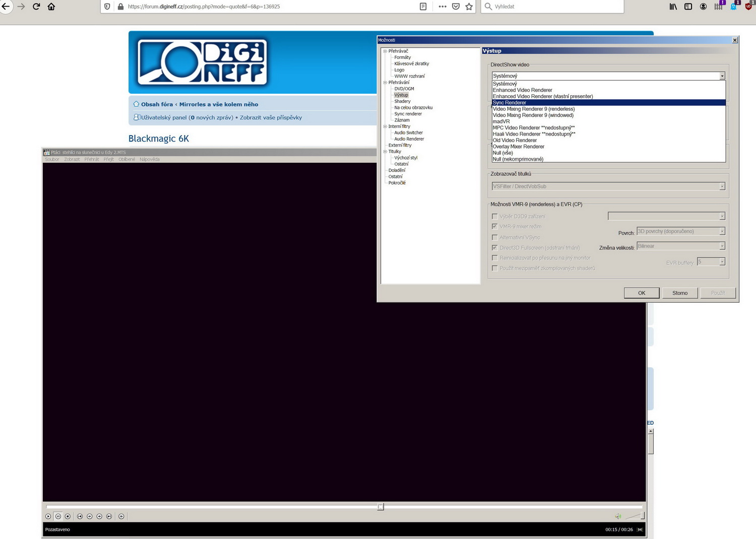This screenshot has height=539, width=756.
Task: Click the frame-step icon in the player
Action: click(x=121, y=516)
